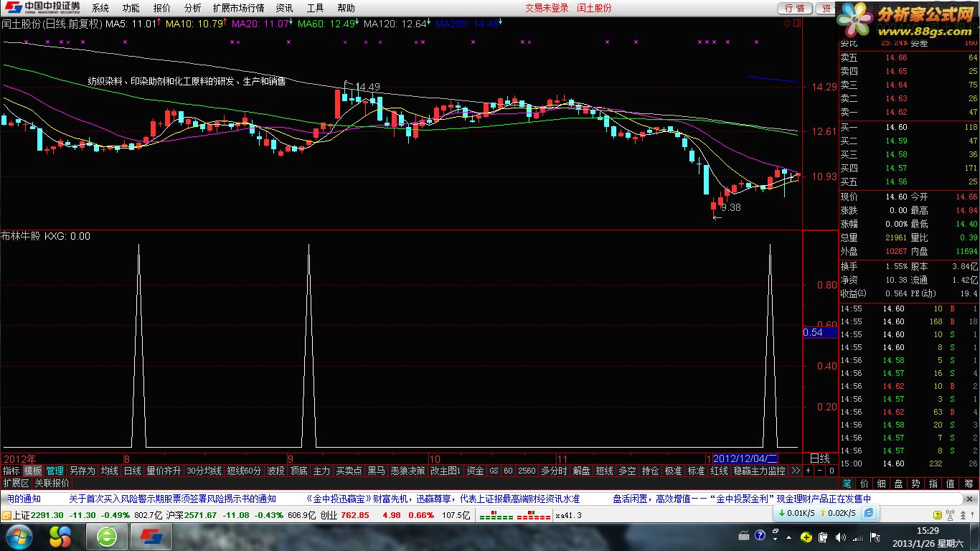The height and width of the screenshot is (551, 980).
Task: Switch to the 解盘 template tab
Action: pos(581,471)
